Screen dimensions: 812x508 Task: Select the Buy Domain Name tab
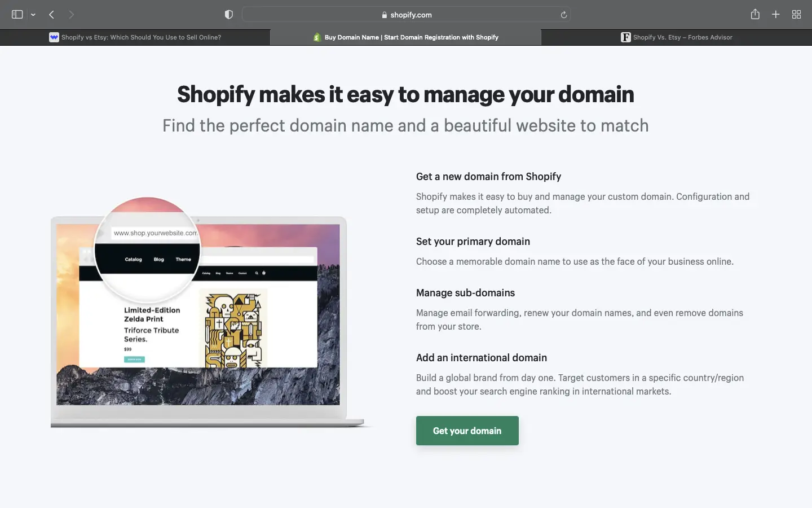pyautogui.click(x=406, y=37)
